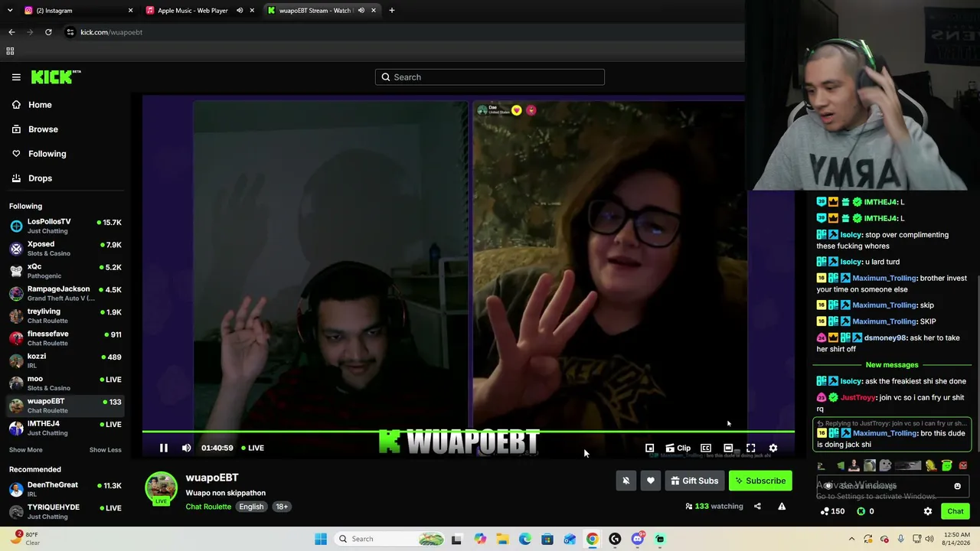
Task: Open the video player settings gear
Action: [773, 448]
